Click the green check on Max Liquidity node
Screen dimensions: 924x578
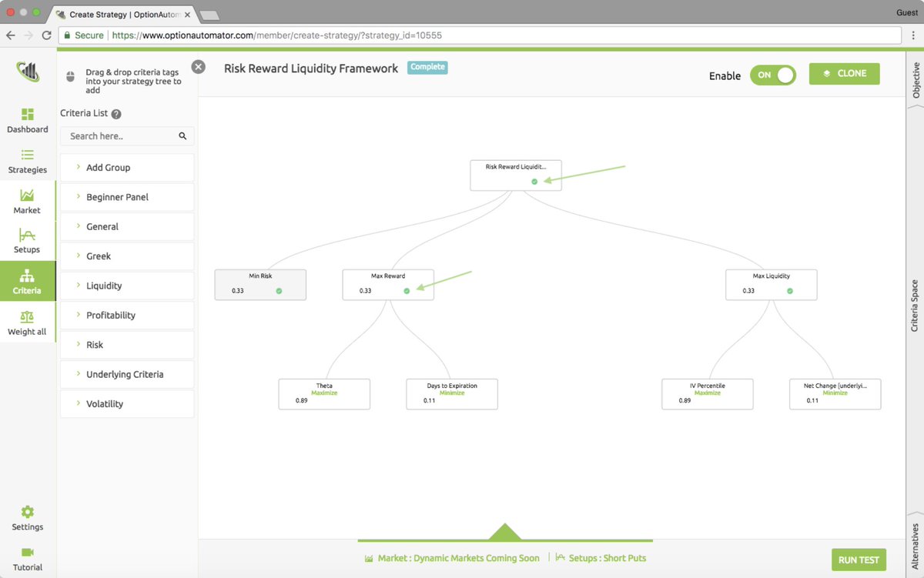[789, 289]
